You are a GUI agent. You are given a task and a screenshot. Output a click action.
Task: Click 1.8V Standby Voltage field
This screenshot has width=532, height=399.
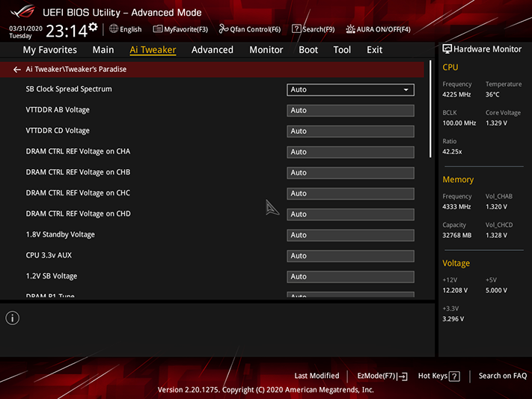click(350, 235)
